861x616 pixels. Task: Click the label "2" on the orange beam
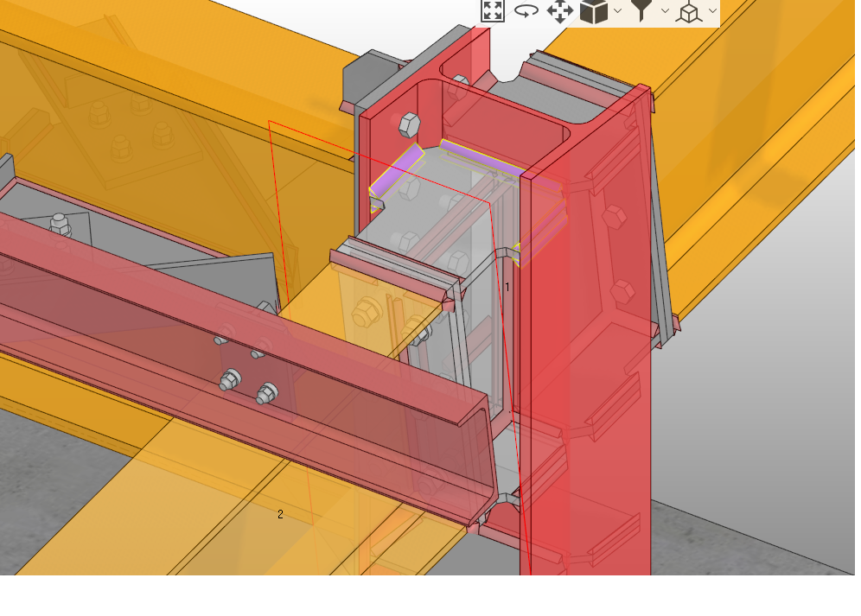tap(280, 514)
